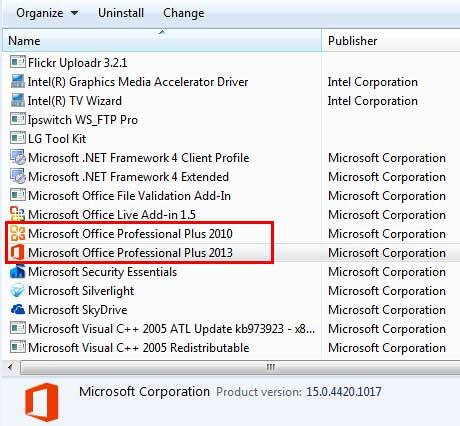
Task: Select Microsoft Office Professional Plus 2013 name
Action: tap(130, 253)
